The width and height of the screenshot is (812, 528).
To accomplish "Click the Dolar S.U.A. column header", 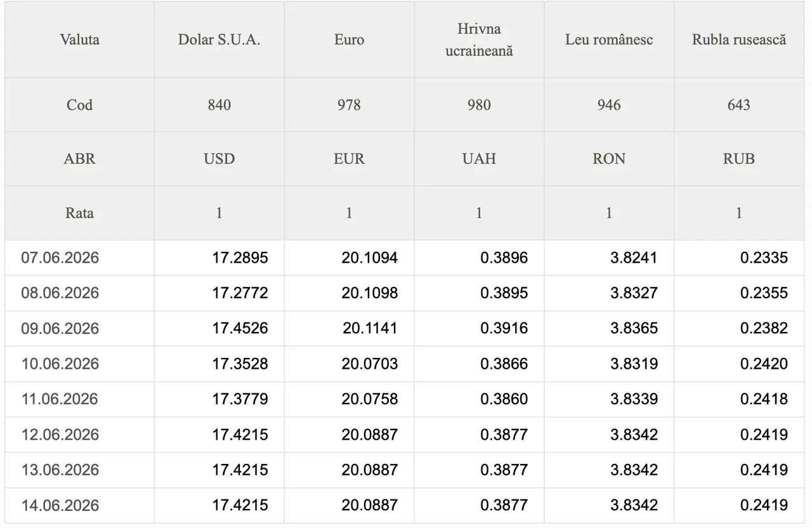I will [x=219, y=39].
